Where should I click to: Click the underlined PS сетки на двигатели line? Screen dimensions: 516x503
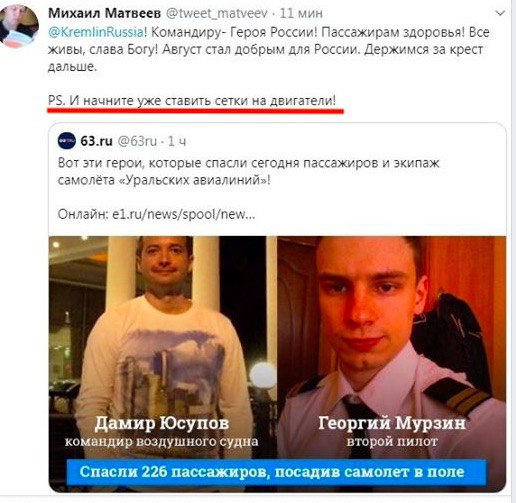pyautogui.click(x=192, y=100)
